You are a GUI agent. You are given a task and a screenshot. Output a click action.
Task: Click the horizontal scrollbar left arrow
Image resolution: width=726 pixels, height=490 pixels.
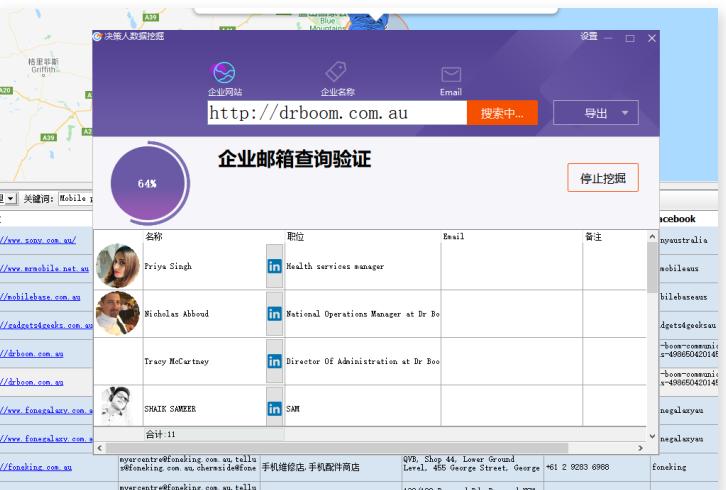pyautogui.click(x=100, y=448)
